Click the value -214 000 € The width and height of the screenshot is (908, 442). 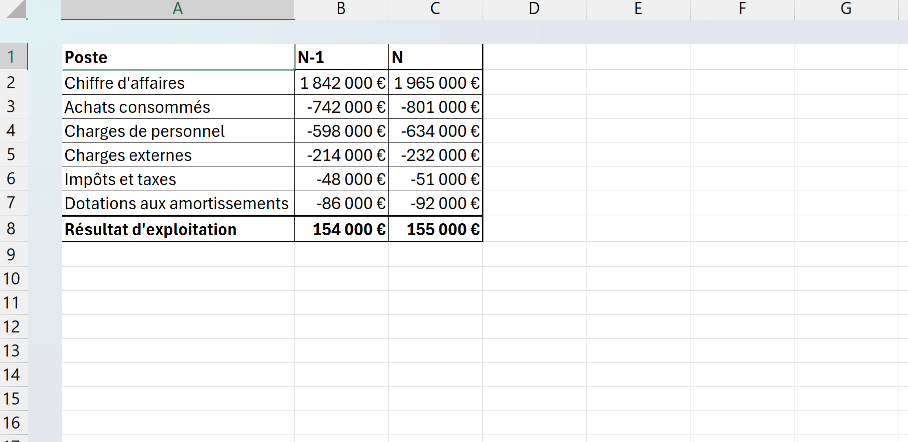pyautogui.click(x=341, y=155)
